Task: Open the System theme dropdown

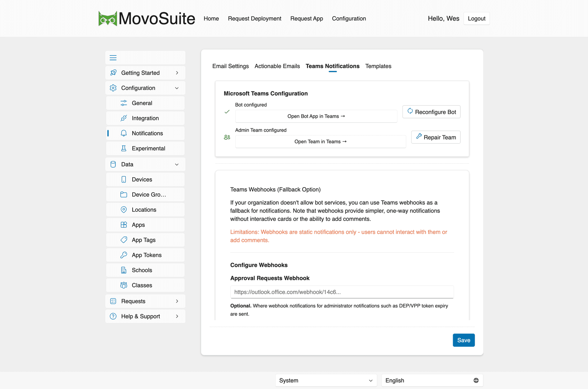Action: pos(326,381)
